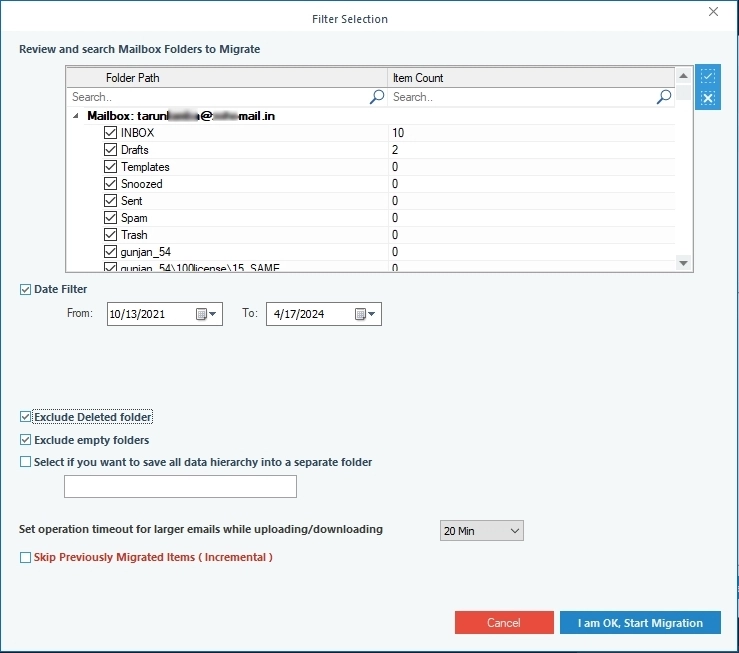Enable Skip Previously Migrated Items checkbox
739x653 pixels.
[x=25, y=557]
